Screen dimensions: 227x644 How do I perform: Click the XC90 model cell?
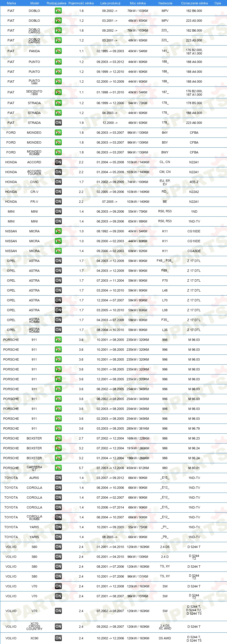point(34,638)
